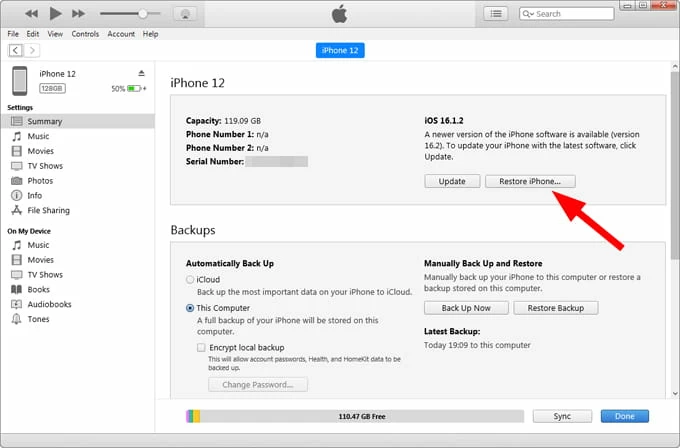Eject the iPhone 12 device
Image resolution: width=680 pixels, height=448 pixels.
(x=141, y=73)
